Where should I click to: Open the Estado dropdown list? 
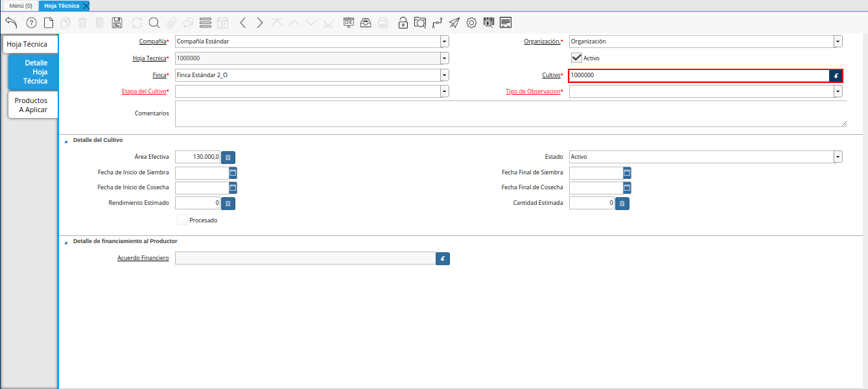(x=838, y=157)
